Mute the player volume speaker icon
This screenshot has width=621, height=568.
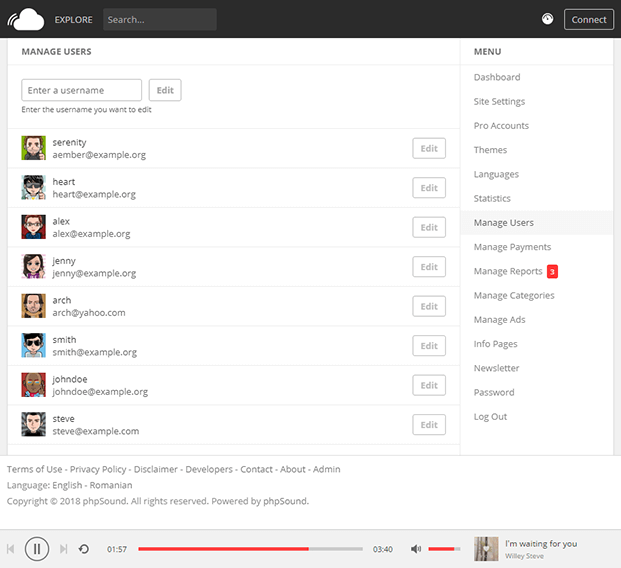[416, 549]
